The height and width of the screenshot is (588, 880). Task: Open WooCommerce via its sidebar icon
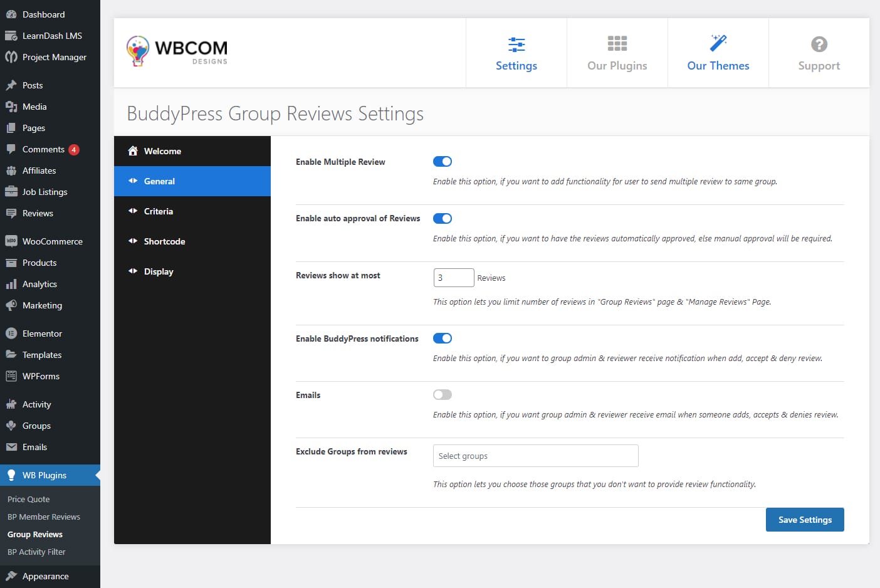tap(11, 241)
